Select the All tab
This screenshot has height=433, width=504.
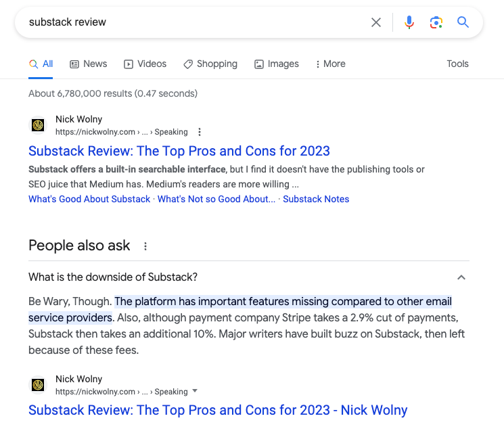[41, 64]
